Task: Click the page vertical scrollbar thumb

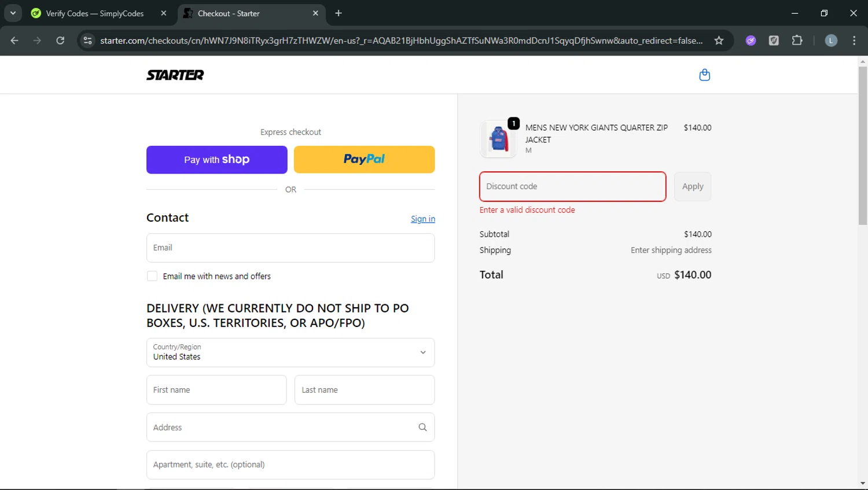Action: pyautogui.click(x=862, y=146)
